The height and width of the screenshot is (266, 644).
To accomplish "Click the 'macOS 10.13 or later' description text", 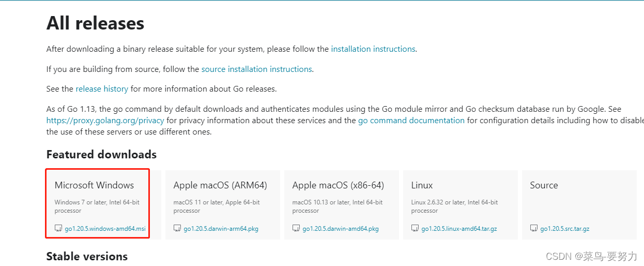I will [338, 206].
